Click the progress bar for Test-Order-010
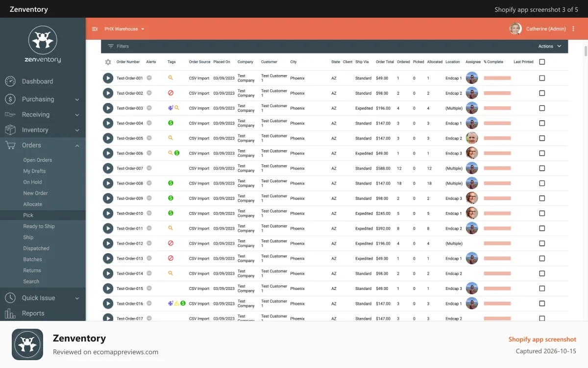 point(497,213)
